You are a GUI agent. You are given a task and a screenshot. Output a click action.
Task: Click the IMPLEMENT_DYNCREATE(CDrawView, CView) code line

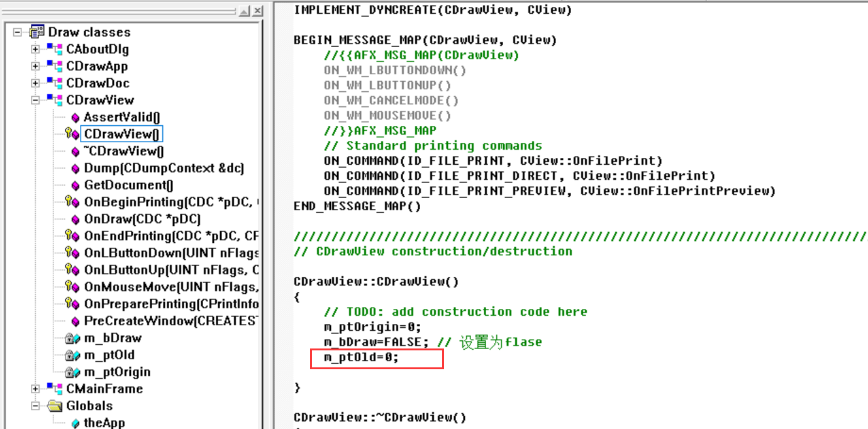(433, 10)
